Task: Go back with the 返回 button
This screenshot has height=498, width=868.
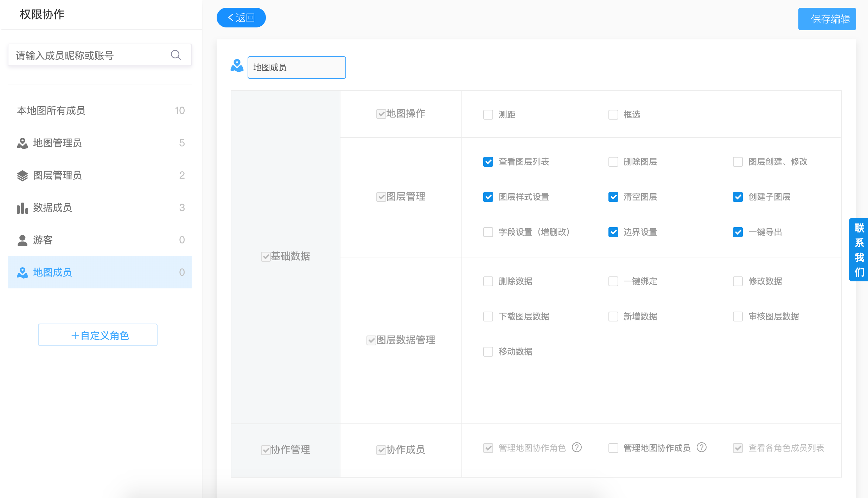Action: 241,18
